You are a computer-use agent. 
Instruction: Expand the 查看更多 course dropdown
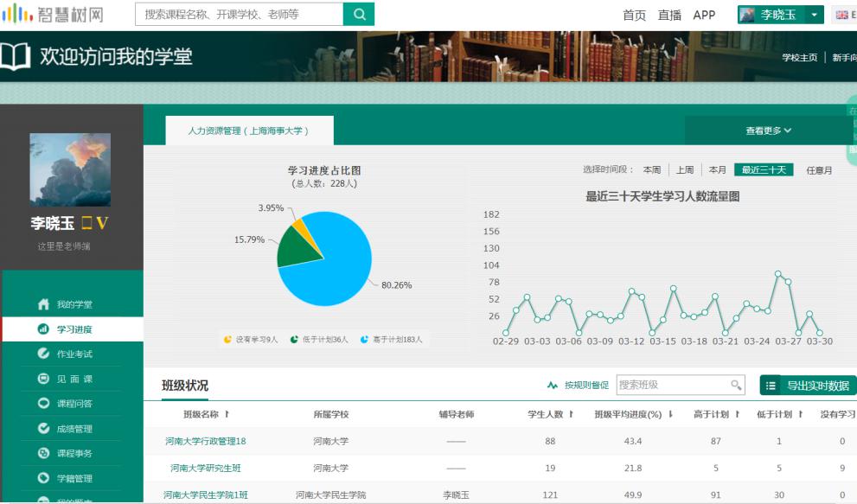[768, 131]
